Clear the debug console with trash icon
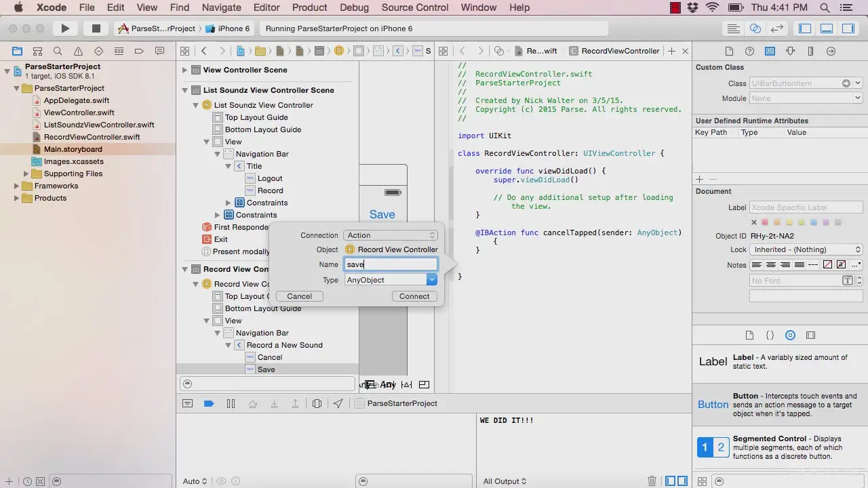This screenshot has width=868, height=488. tap(652, 481)
